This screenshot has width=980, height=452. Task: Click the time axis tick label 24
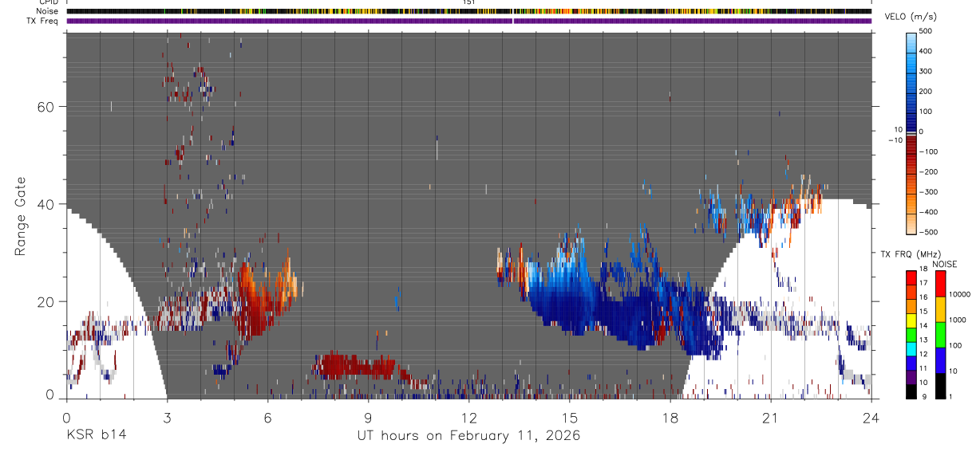click(871, 418)
